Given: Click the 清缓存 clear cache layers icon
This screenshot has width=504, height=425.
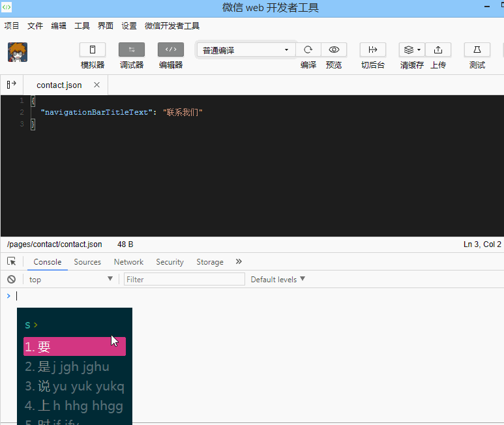Looking at the screenshot, I should tap(409, 50).
